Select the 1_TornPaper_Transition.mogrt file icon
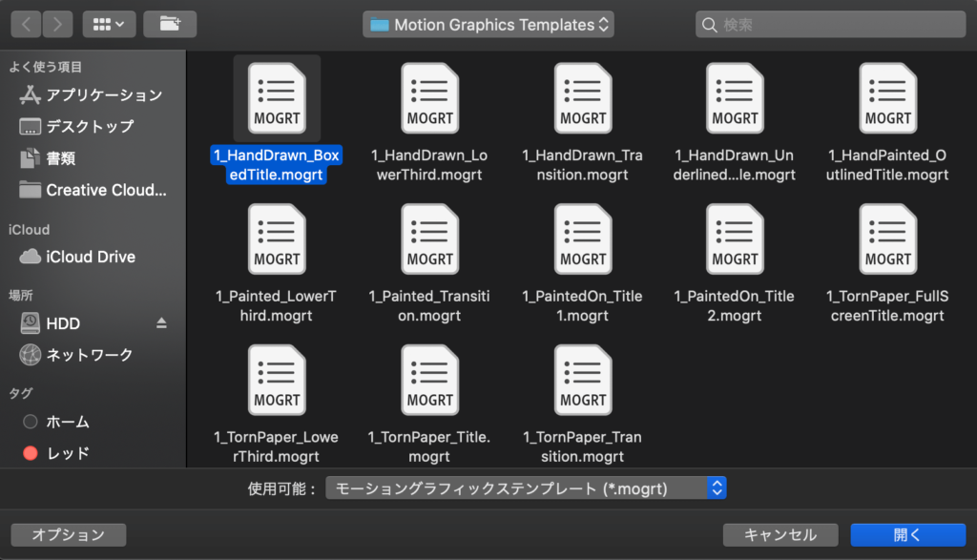This screenshot has height=560, width=977. (583, 380)
